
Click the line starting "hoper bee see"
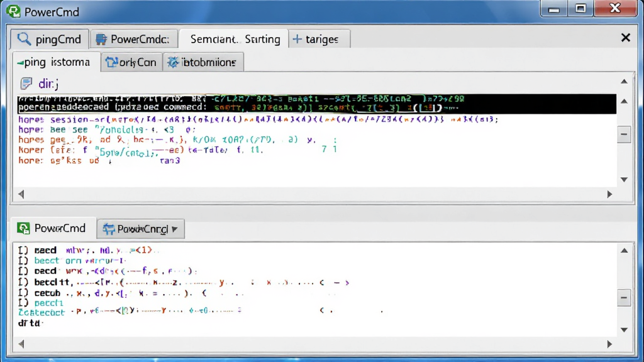[107, 129]
